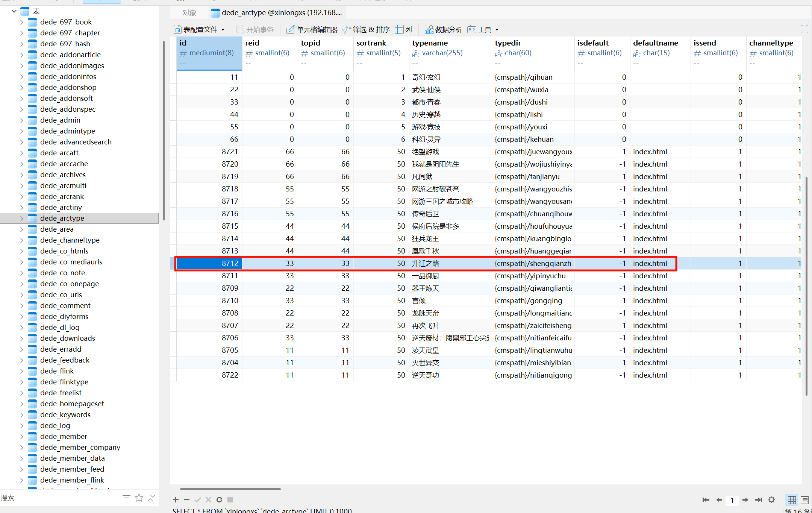Click the typename column header
The height and width of the screenshot is (513, 812).
tap(430, 43)
